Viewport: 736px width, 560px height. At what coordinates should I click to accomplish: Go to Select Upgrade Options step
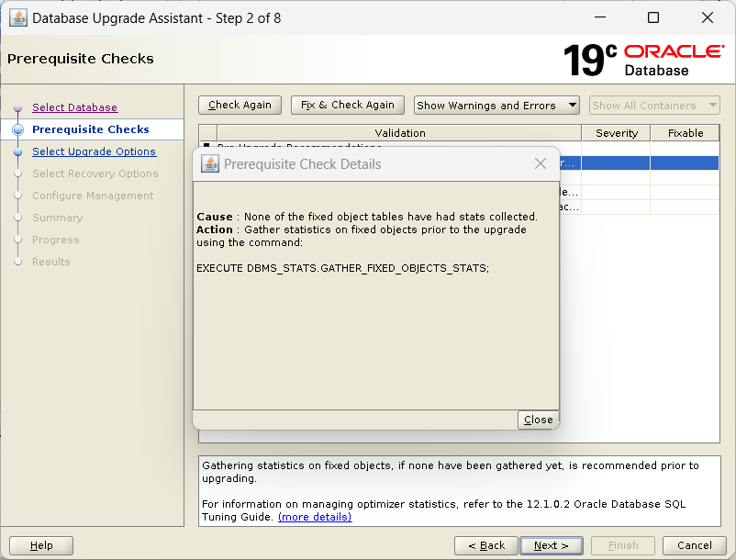pyautogui.click(x=94, y=151)
